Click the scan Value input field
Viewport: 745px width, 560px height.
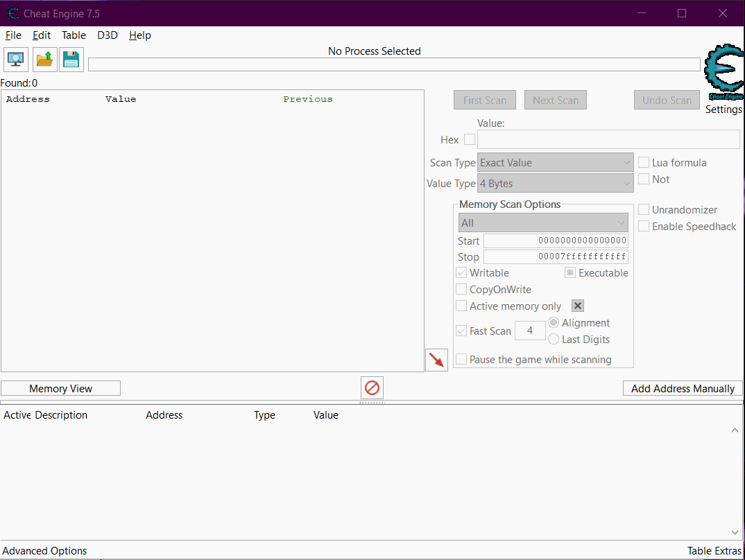point(608,139)
